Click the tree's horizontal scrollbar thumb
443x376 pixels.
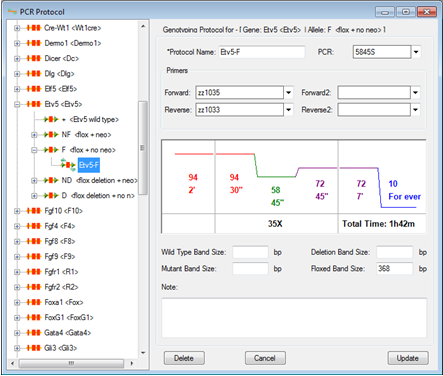pyautogui.click(x=71, y=363)
